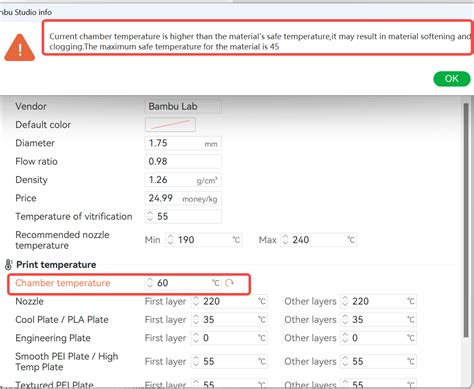474x389 pixels.
Task: Click the Nozzle Other layers temperature field
Action: pos(378,301)
